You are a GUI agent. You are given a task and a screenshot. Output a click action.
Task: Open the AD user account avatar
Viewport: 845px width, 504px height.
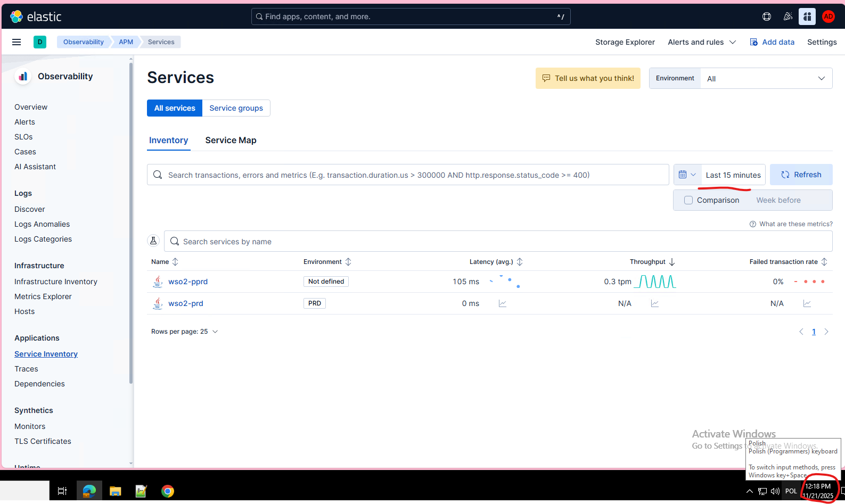(x=828, y=16)
